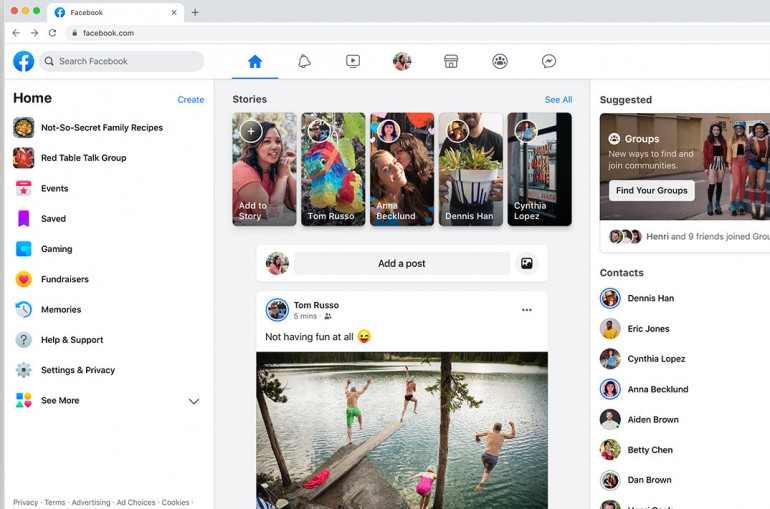Reload the page with the browser refresh button
770x509 pixels.
(52, 33)
